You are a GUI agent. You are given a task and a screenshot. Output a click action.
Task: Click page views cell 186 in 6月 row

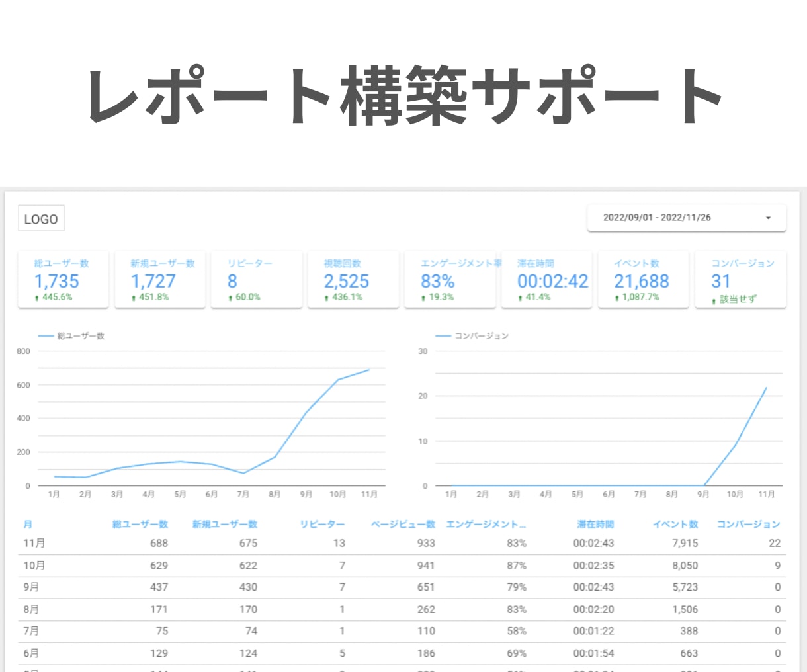(x=426, y=653)
